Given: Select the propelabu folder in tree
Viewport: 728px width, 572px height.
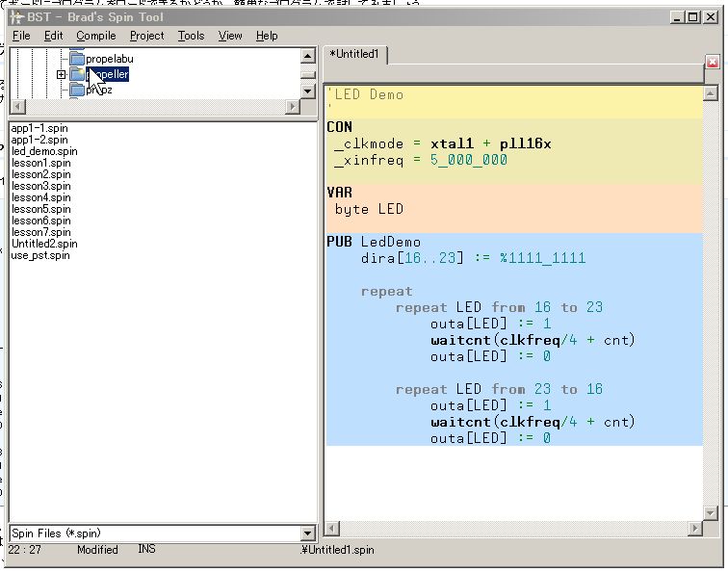Looking at the screenshot, I should coord(109,59).
